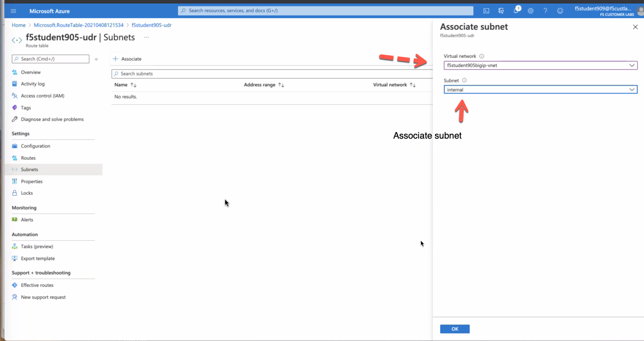
Task: Open the notifications bell
Action: 516,11
